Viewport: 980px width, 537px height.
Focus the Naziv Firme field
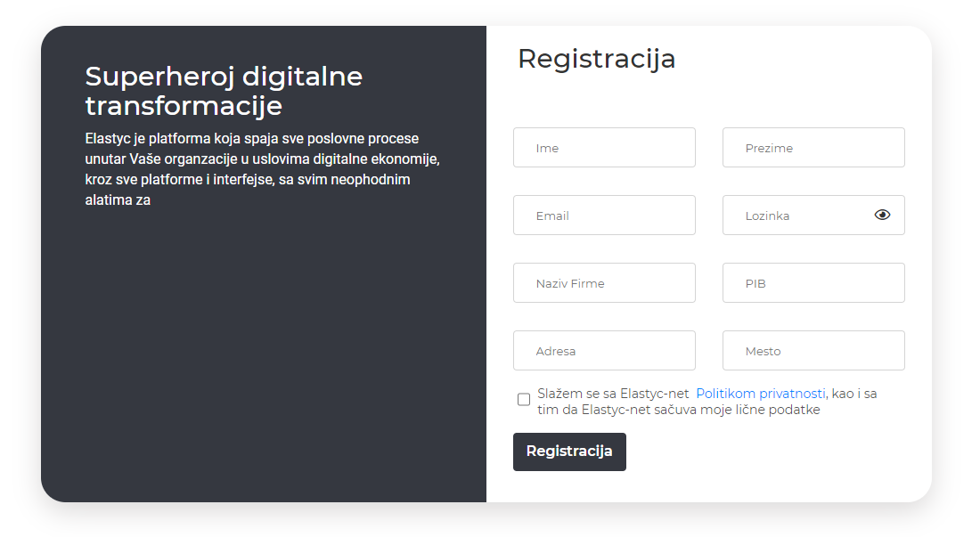pyautogui.click(x=604, y=283)
